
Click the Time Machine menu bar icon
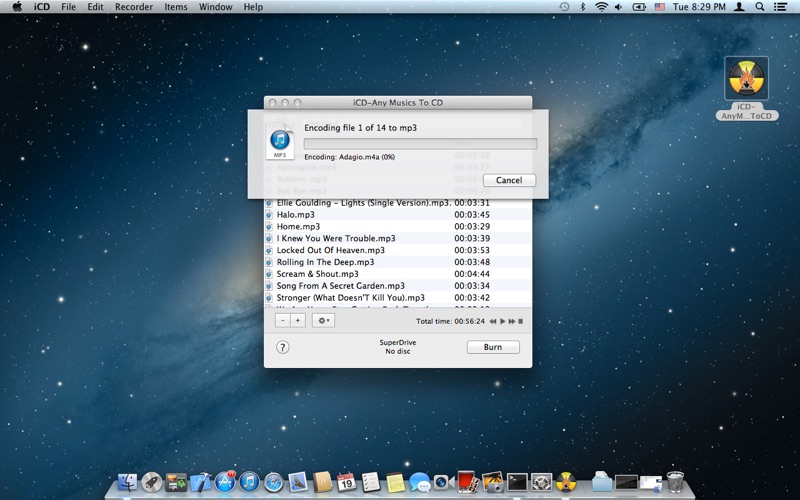564,7
